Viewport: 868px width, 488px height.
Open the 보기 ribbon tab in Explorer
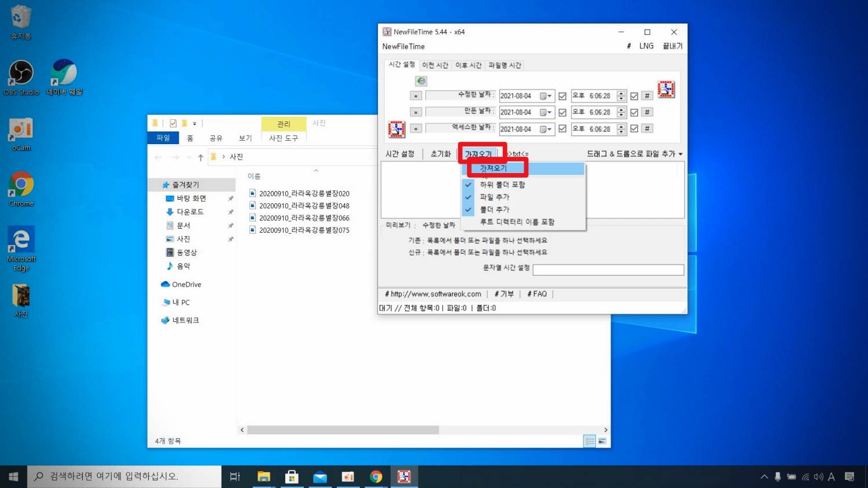tap(245, 138)
